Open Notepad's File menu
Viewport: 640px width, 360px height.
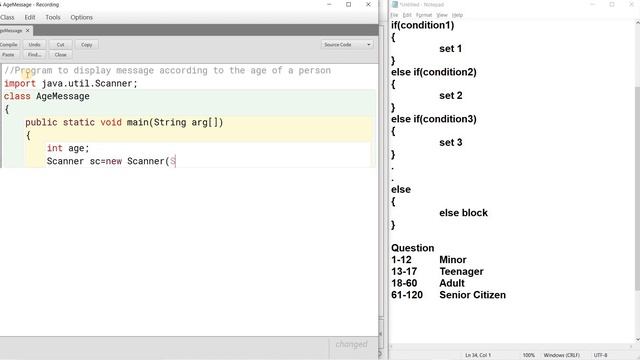394,15
